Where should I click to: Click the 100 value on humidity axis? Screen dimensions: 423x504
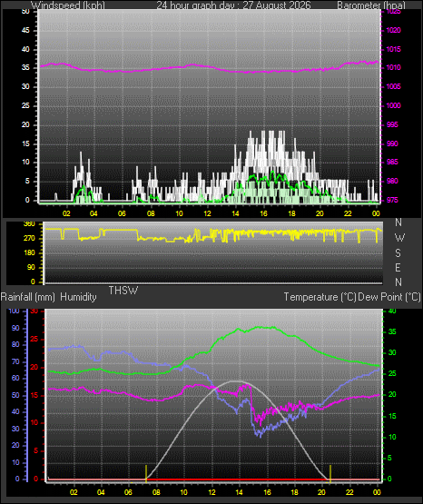click(x=15, y=311)
